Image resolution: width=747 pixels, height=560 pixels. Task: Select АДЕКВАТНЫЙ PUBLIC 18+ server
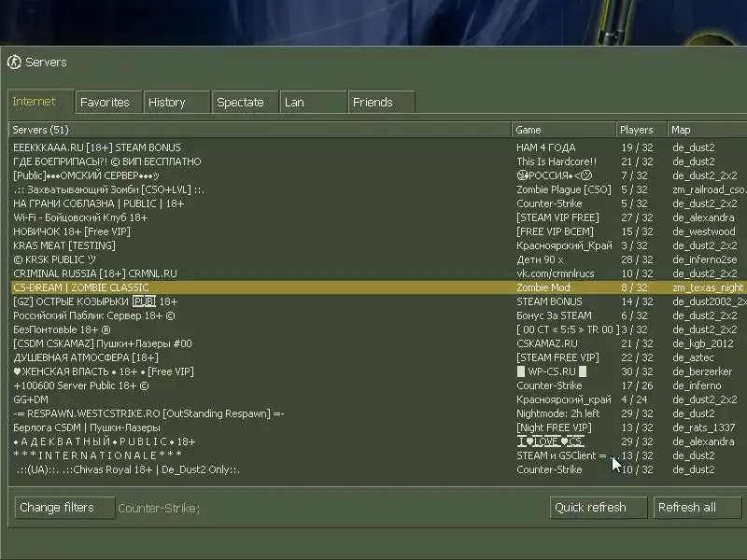[378, 441]
